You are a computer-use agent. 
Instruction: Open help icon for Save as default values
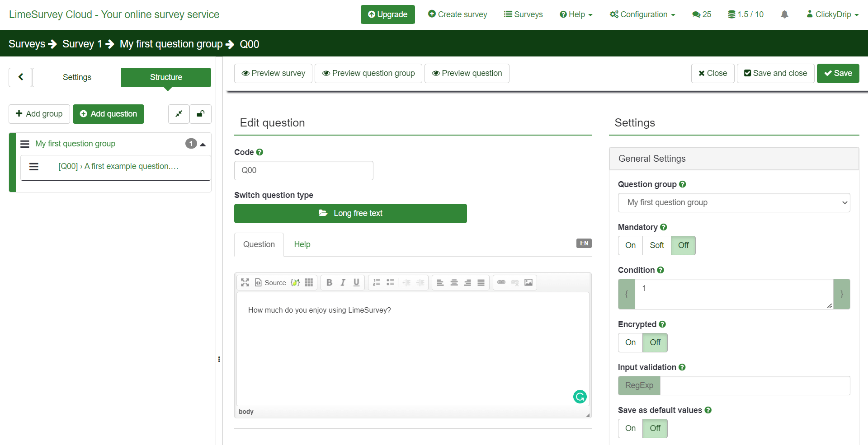(708, 410)
